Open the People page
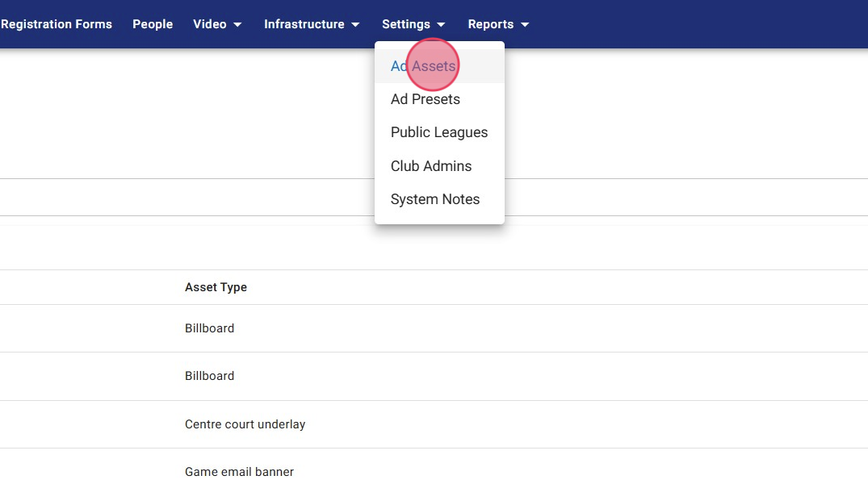This screenshot has width=868, height=484. point(153,24)
